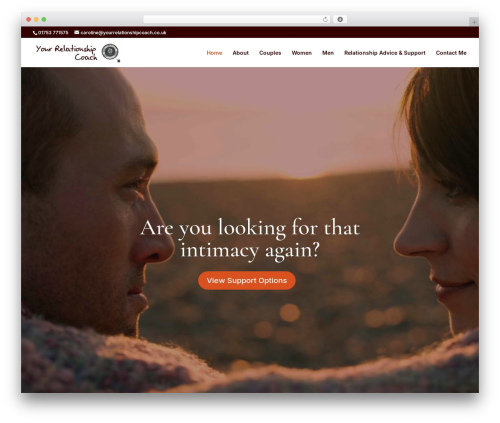This screenshot has height=423, width=500.
Task: Open the Home menu item
Action: click(214, 53)
